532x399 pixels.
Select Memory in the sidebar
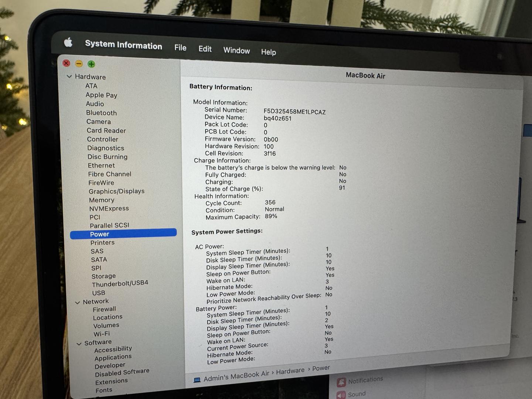pyautogui.click(x=102, y=200)
